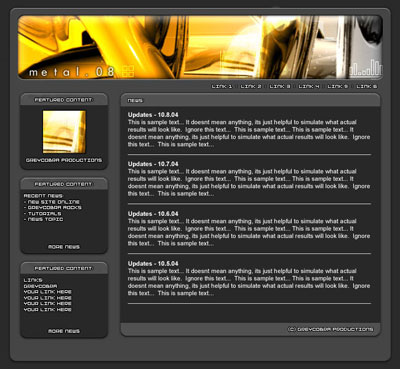The height and width of the screenshot is (369, 400).
Task: Select Link 4 in the navigation bar
Action: point(309,86)
